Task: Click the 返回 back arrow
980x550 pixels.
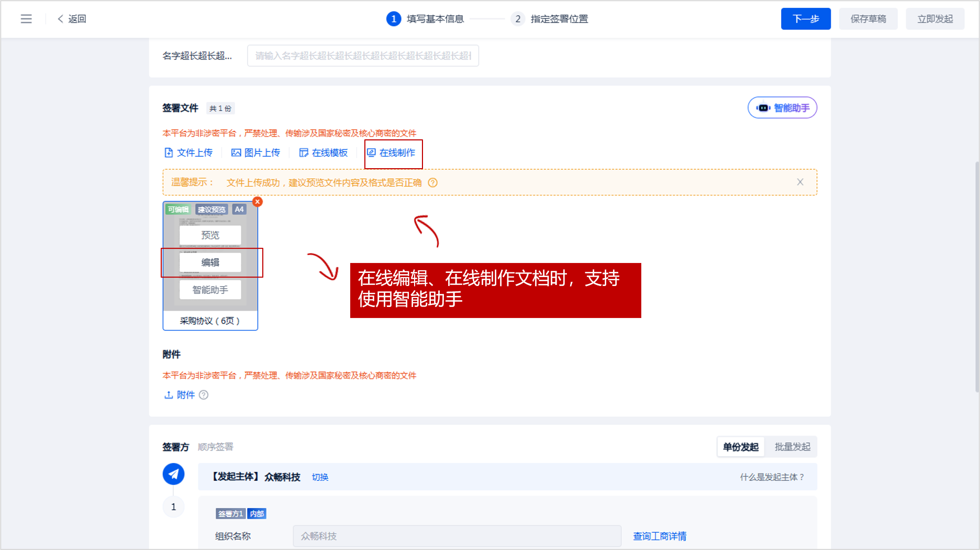Action: tap(72, 19)
